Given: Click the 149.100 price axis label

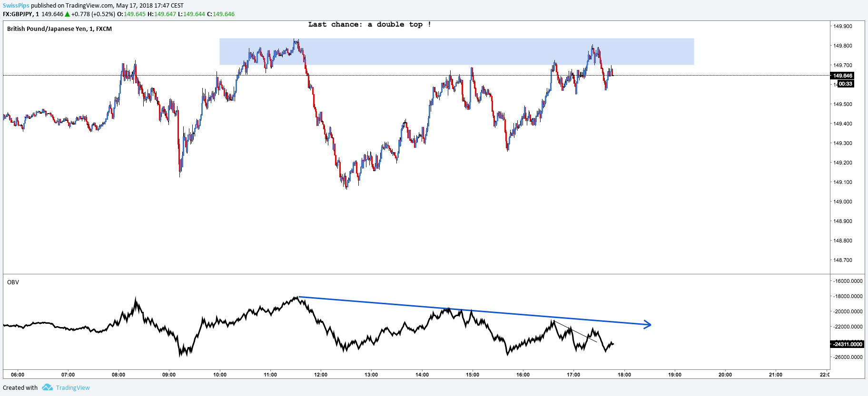Looking at the screenshot, I should coord(842,182).
